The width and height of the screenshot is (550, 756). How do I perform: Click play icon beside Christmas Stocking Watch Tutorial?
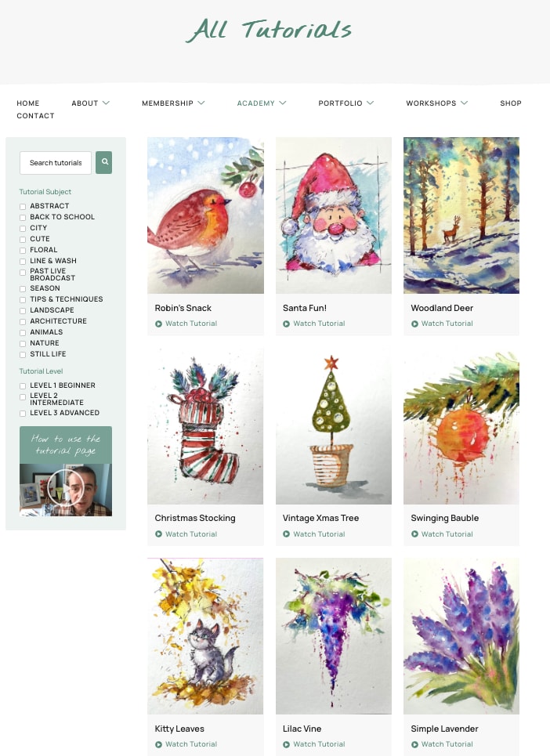(x=158, y=534)
